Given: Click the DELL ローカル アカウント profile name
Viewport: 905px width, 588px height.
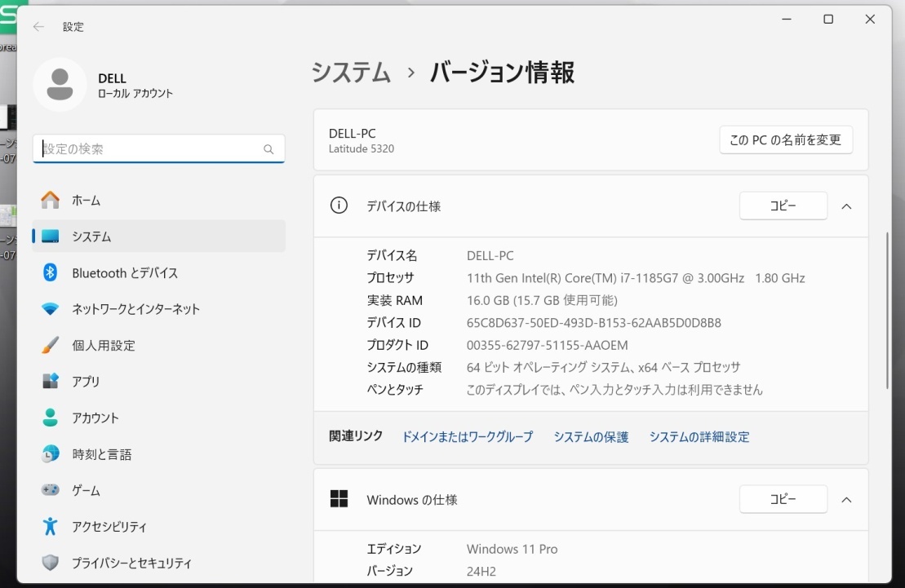Looking at the screenshot, I should [x=135, y=85].
